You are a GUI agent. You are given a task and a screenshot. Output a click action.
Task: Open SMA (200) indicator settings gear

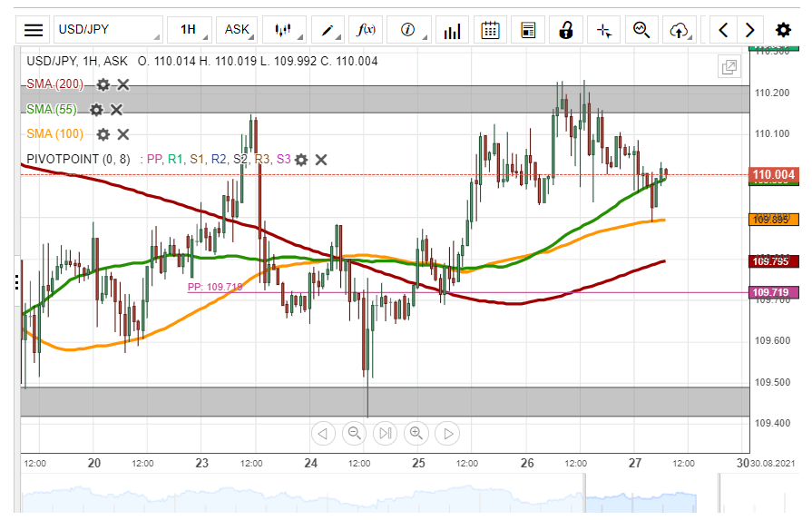pos(103,84)
